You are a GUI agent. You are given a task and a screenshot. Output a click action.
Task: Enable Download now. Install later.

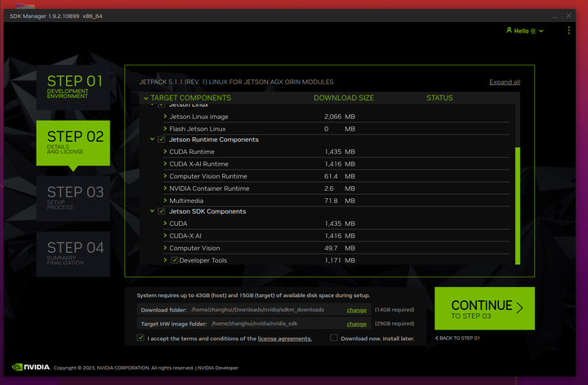pos(334,338)
